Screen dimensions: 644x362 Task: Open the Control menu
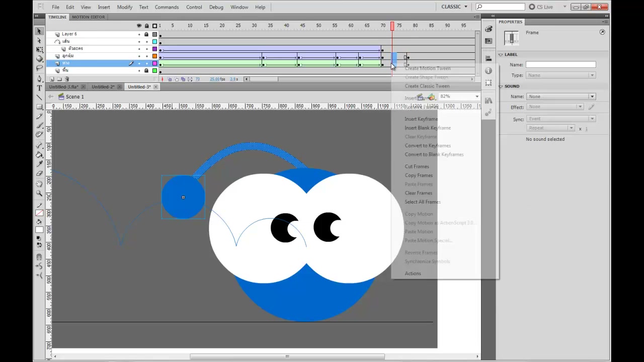pos(194,7)
